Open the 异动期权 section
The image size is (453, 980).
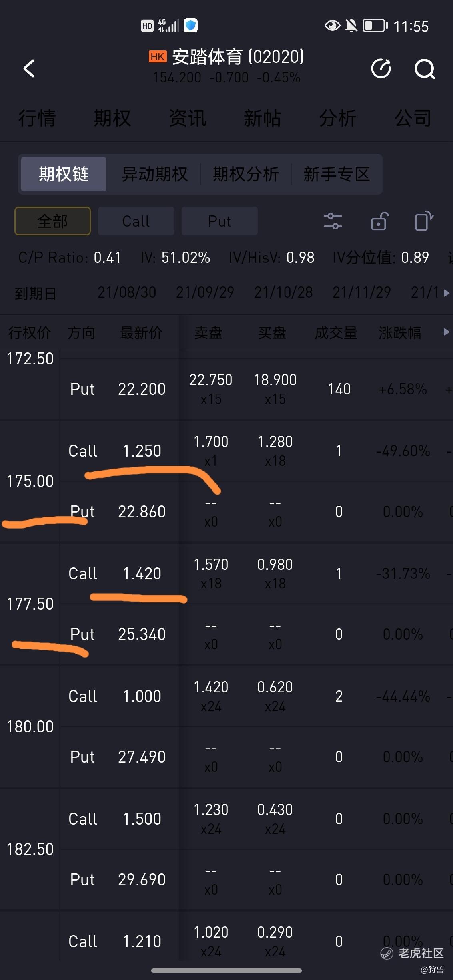click(x=154, y=174)
